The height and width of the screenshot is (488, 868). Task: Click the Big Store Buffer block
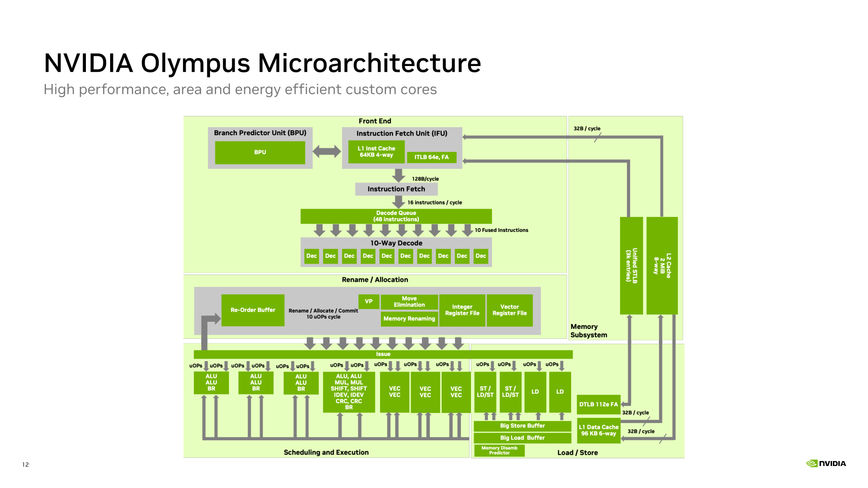pos(522,426)
